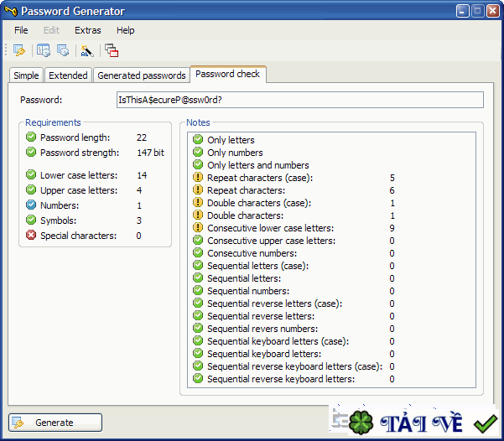Image resolution: width=504 pixels, height=441 pixels.
Task: Click warning icon next to Repeat characters (case)
Action: (198, 177)
